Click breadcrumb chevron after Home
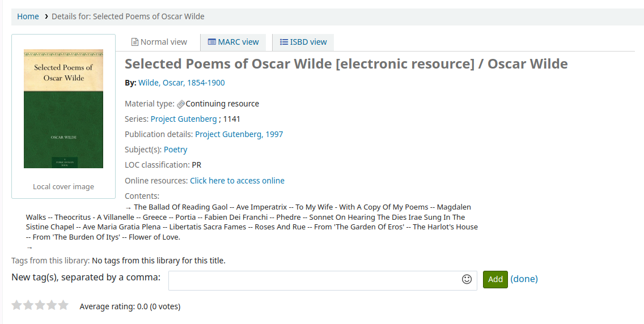This screenshot has width=644, height=324. (46, 16)
